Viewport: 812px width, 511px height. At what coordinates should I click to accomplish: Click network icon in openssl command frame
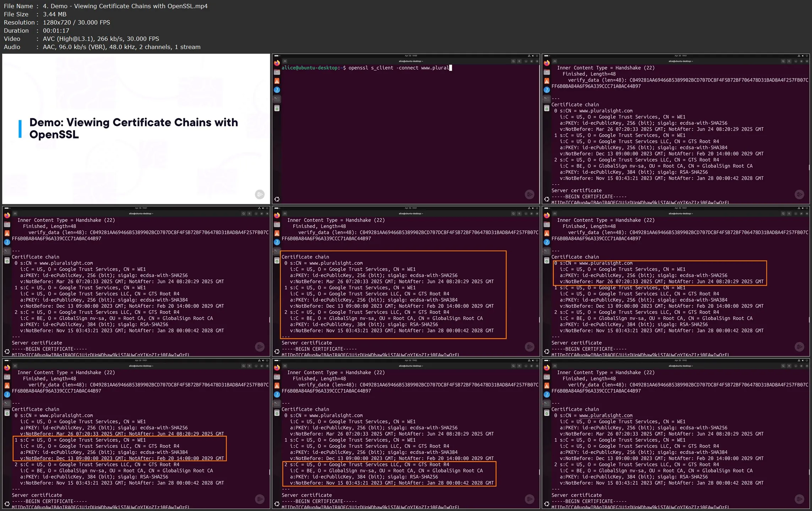(529, 56)
